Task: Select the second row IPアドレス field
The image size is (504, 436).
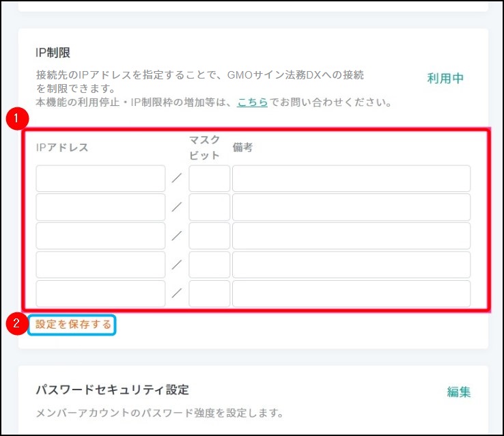Action: pos(100,207)
